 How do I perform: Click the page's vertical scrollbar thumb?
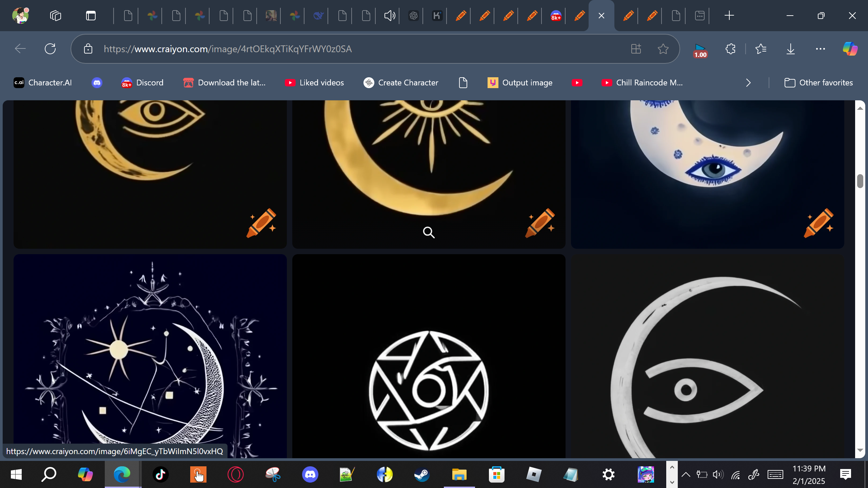pos(860,181)
